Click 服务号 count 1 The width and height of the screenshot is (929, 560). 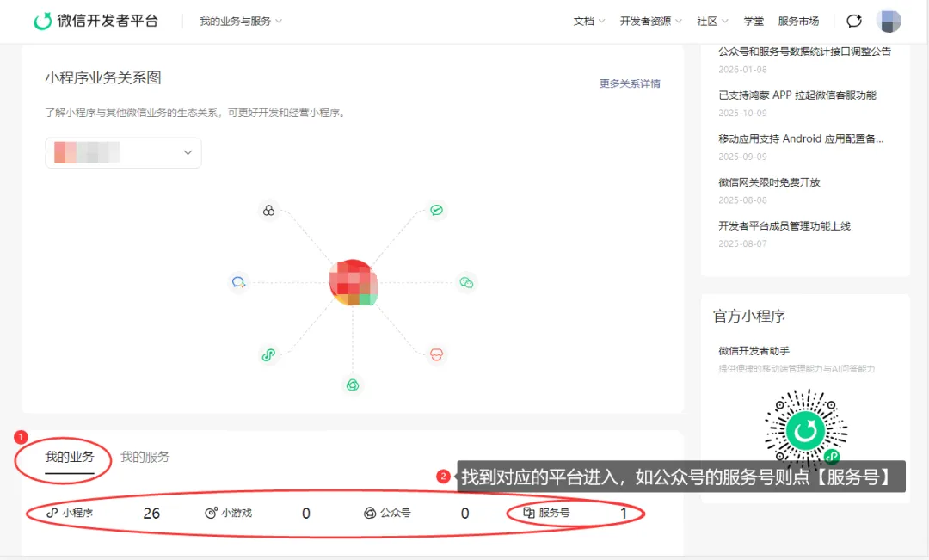tap(624, 514)
